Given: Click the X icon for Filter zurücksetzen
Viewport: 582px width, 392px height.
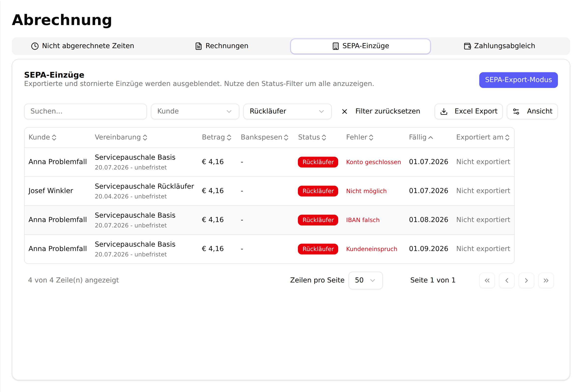Looking at the screenshot, I should click(x=344, y=112).
